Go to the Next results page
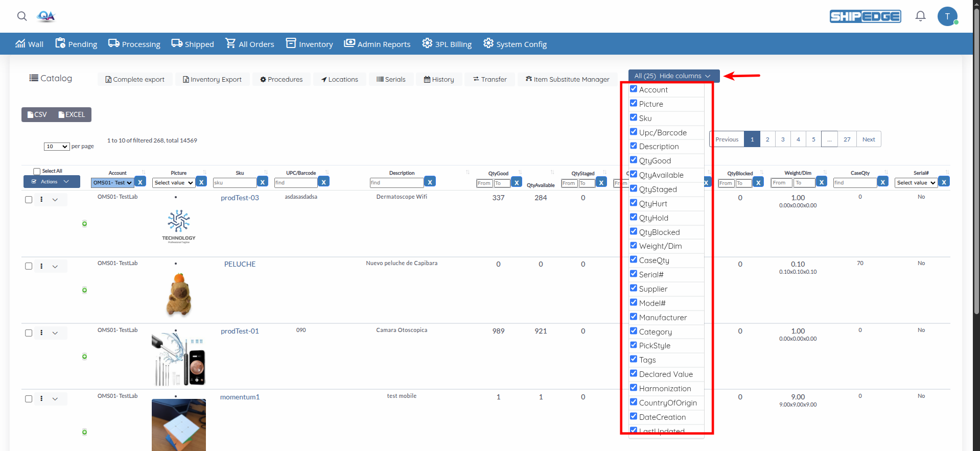980x451 pixels. (x=869, y=139)
